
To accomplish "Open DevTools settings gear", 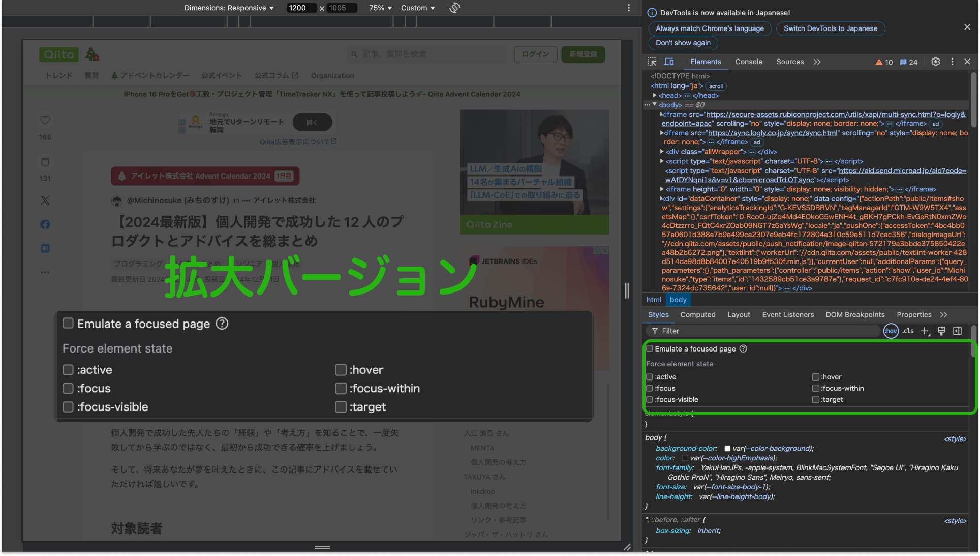I will [x=935, y=62].
